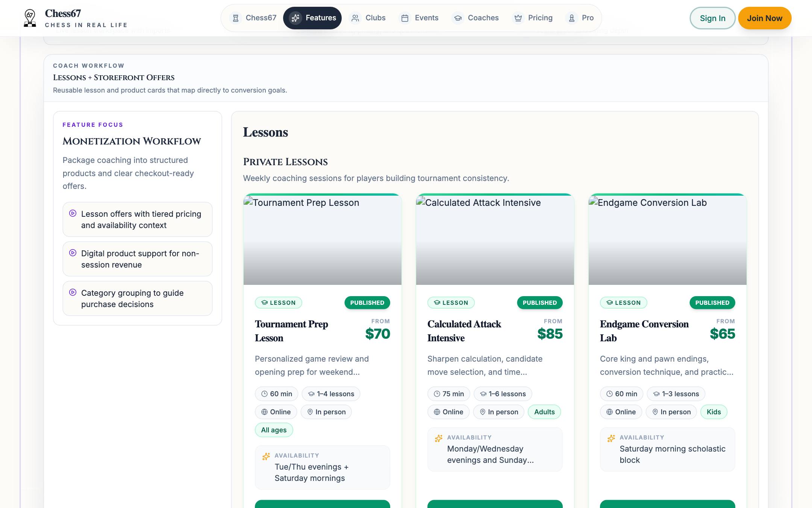Image resolution: width=812 pixels, height=508 pixels.
Task: Click 'Tue/Thu evenings + Saturday mornings' text
Action: 312,473
